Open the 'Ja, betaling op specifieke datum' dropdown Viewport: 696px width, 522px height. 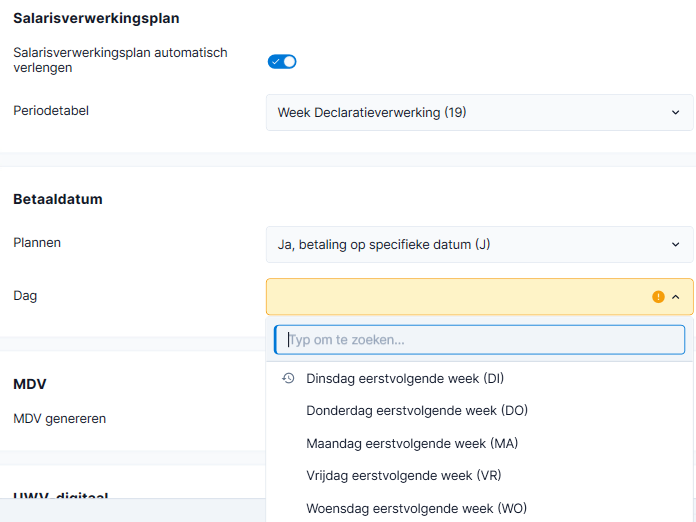(479, 245)
